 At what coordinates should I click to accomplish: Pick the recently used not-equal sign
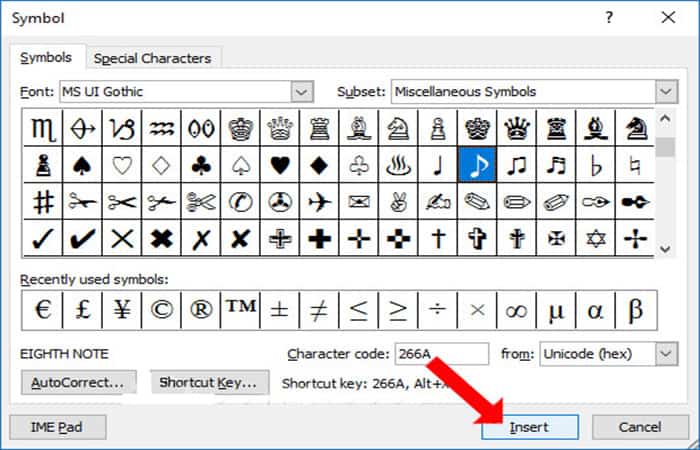coord(319,310)
